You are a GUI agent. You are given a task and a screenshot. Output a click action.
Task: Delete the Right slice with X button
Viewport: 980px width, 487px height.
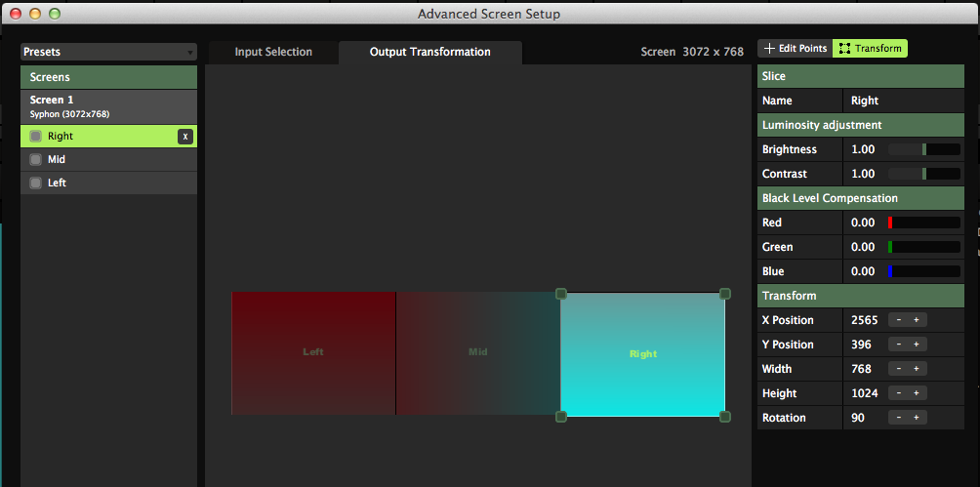click(x=184, y=137)
